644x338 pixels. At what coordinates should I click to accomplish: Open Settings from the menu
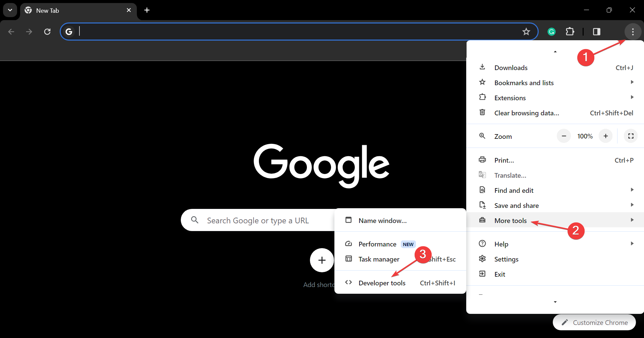pyautogui.click(x=555, y=259)
